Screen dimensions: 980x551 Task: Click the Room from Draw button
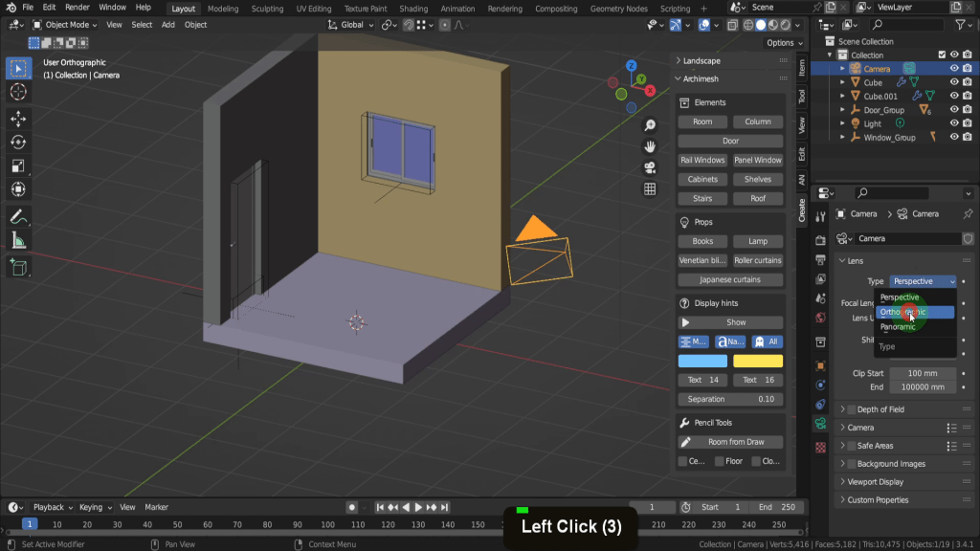(730, 442)
